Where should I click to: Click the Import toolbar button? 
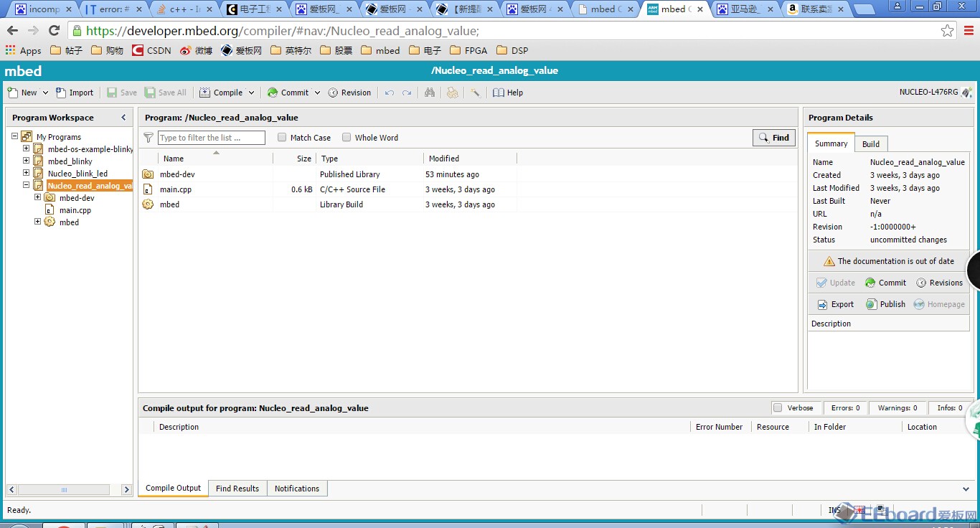pyautogui.click(x=75, y=93)
